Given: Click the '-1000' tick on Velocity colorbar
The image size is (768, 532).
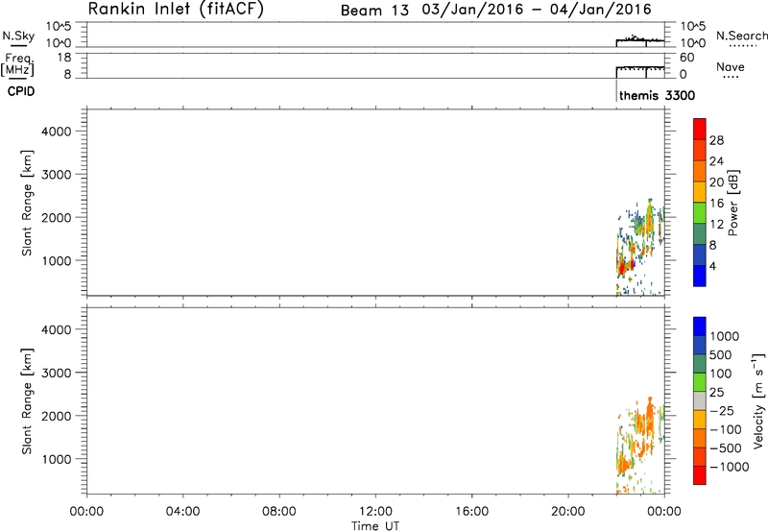Looking at the screenshot, I should pyautogui.click(x=729, y=467).
